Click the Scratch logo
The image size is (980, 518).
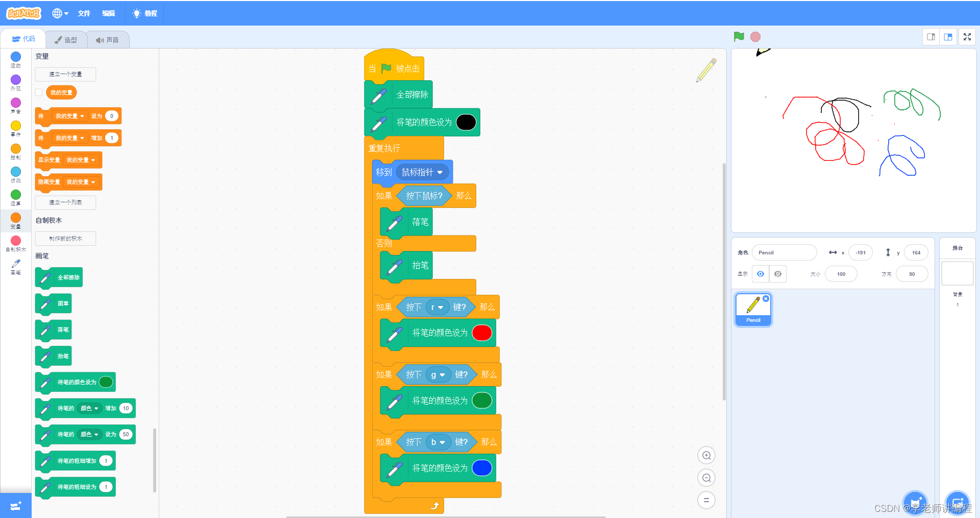click(x=23, y=13)
